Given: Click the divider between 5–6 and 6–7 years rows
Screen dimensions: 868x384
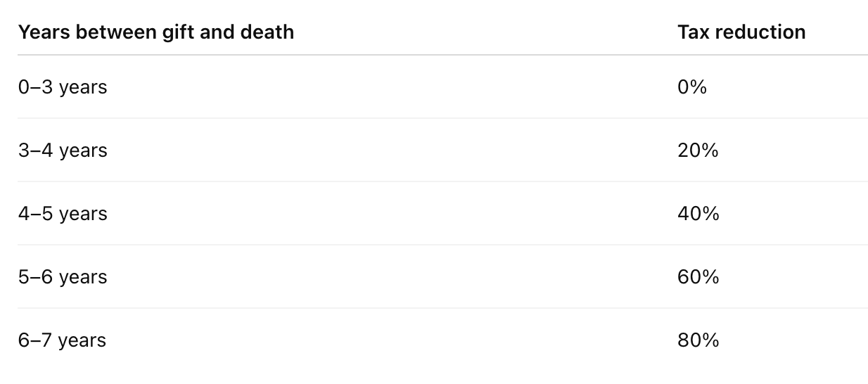Looking at the screenshot, I should tap(442, 308).
